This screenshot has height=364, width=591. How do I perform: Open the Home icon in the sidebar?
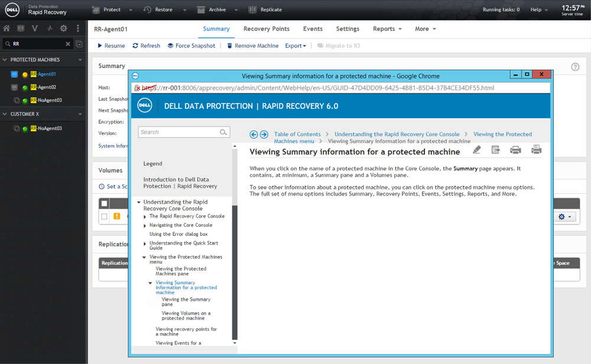(x=7, y=28)
